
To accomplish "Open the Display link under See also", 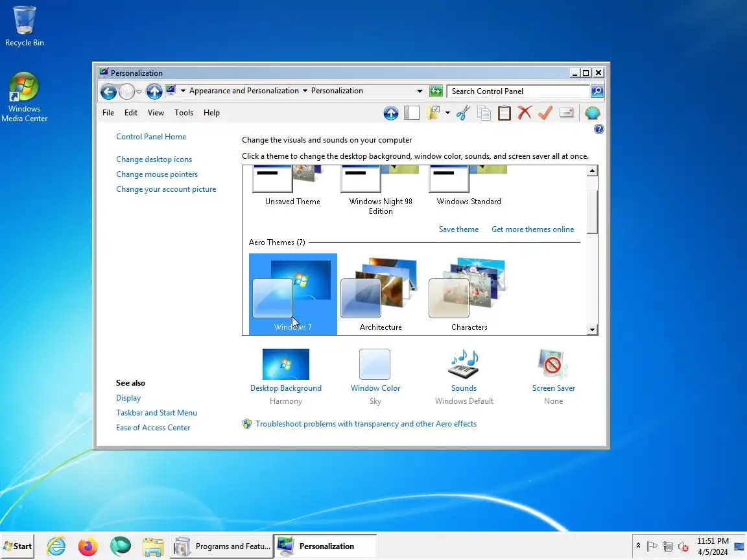I will 128,398.
